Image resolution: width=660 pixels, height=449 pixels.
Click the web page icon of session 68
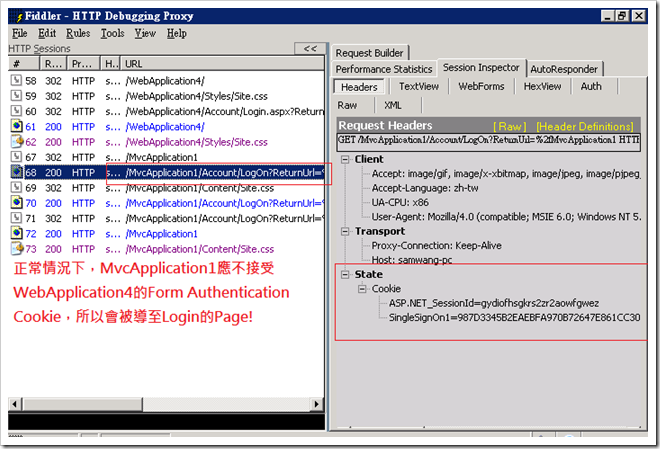tap(16, 172)
